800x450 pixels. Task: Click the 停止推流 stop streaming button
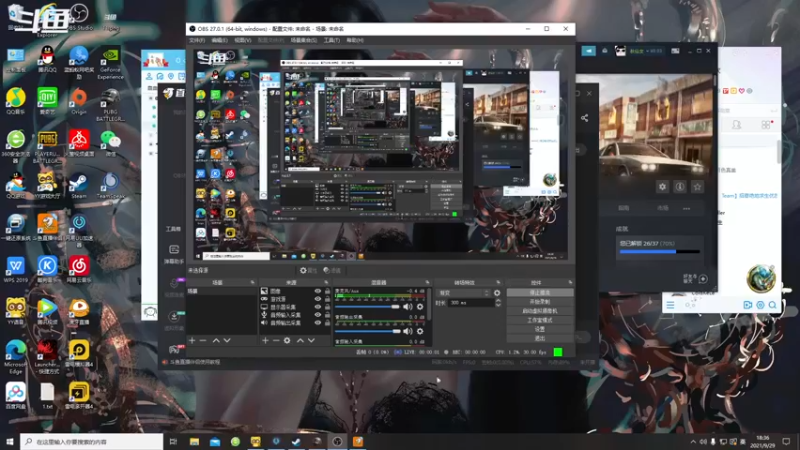point(540,293)
